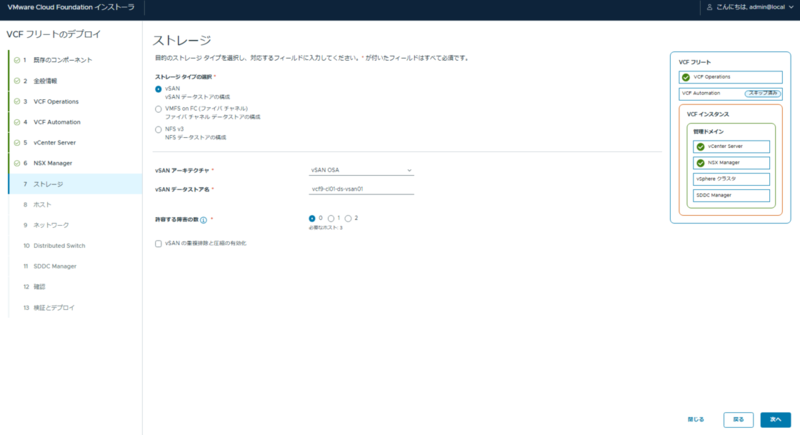This screenshot has height=435, width=800.
Task: Enable vSAN deduplication and compression checkbox
Action: click(158, 244)
